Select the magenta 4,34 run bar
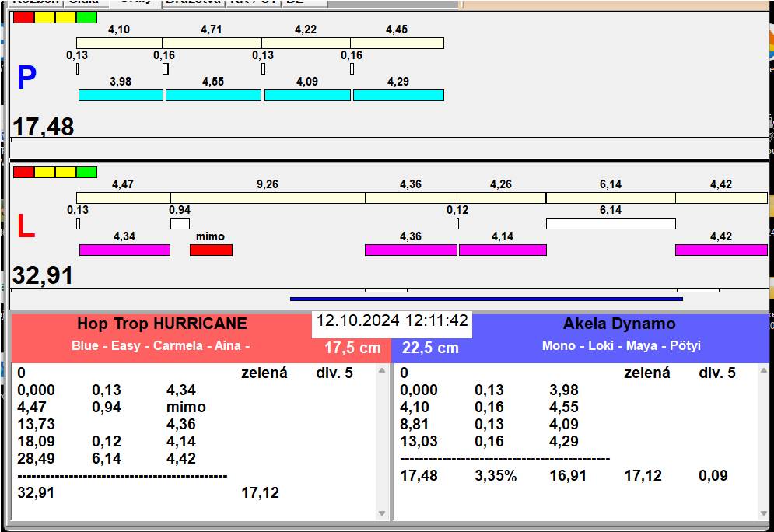 point(124,250)
